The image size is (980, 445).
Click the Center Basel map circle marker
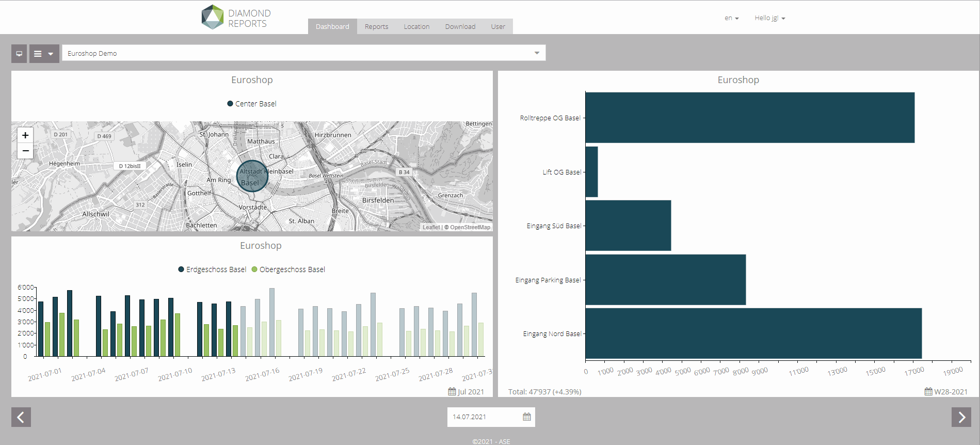[x=252, y=176]
